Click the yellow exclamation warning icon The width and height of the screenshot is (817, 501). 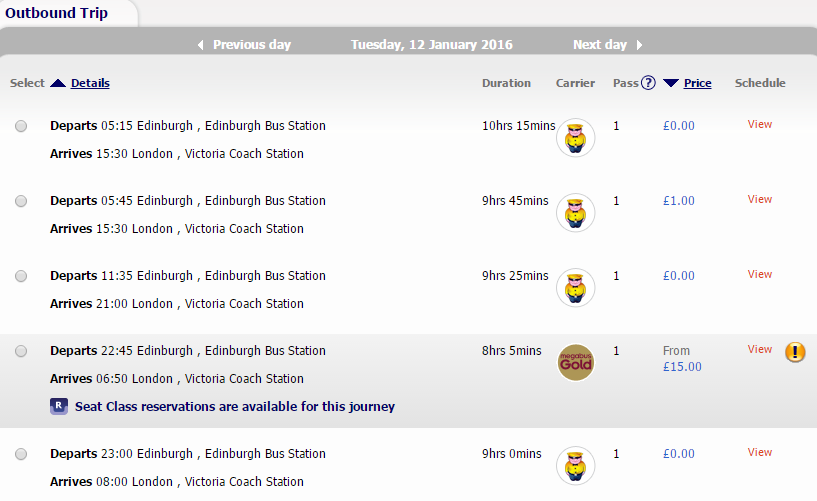(795, 352)
